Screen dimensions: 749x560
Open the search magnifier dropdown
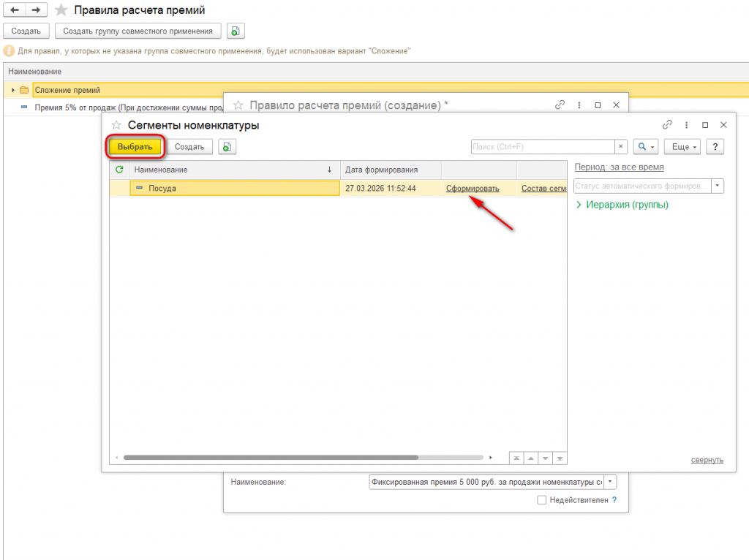click(x=646, y=146)
